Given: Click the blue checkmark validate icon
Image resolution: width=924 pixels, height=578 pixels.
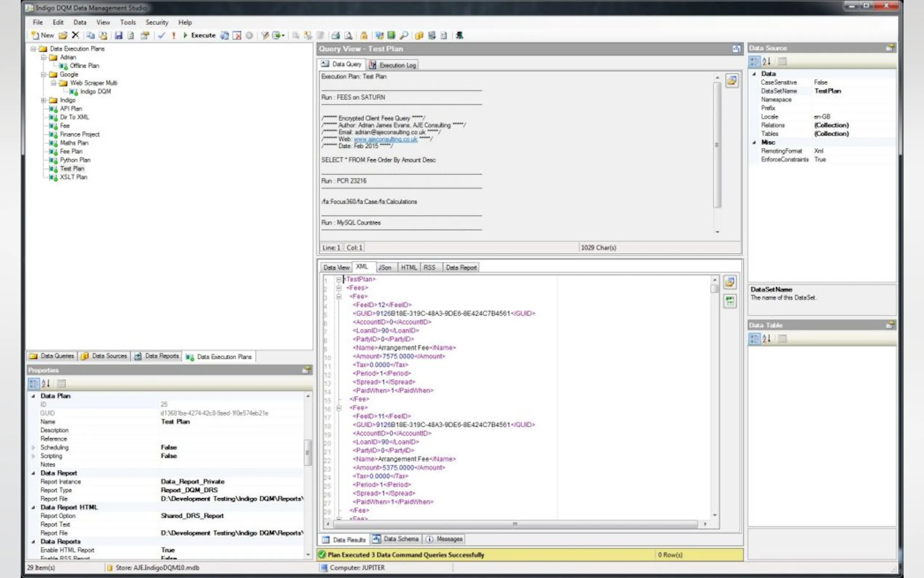Looking at the screenshot, I should point(161,35).
